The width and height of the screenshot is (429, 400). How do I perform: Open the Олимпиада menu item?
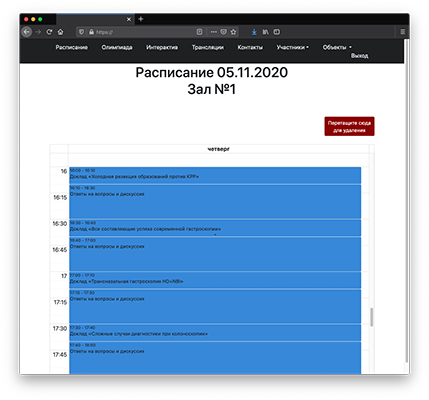pos(117,47)
